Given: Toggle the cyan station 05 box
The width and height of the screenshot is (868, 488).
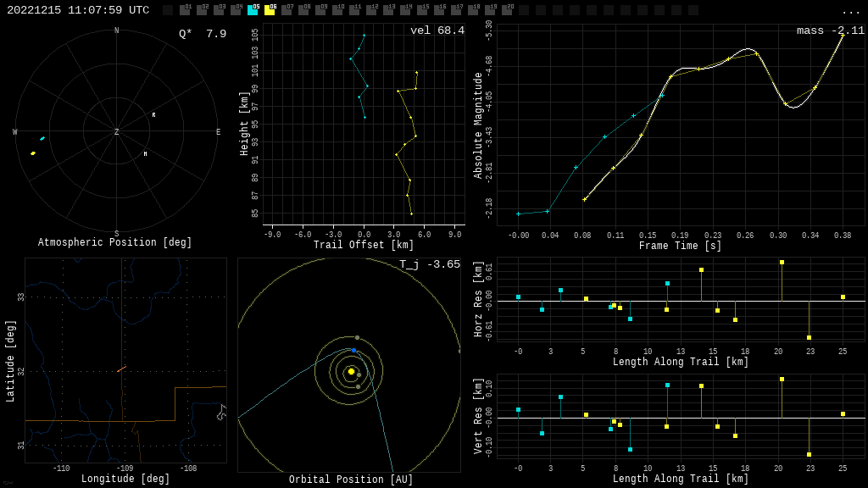Looking at the screenshot, I should pyautogui.click(x=253, y=10).
